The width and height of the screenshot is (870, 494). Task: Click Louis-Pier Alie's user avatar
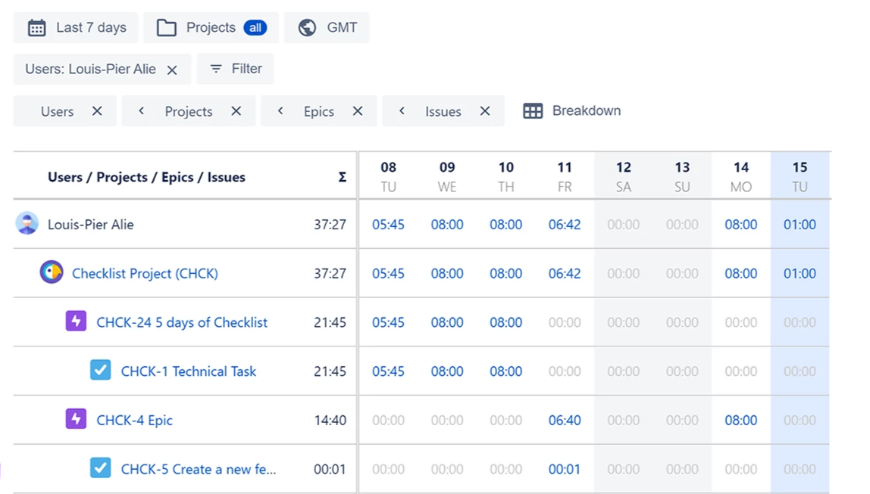click(x=27, y=224)
